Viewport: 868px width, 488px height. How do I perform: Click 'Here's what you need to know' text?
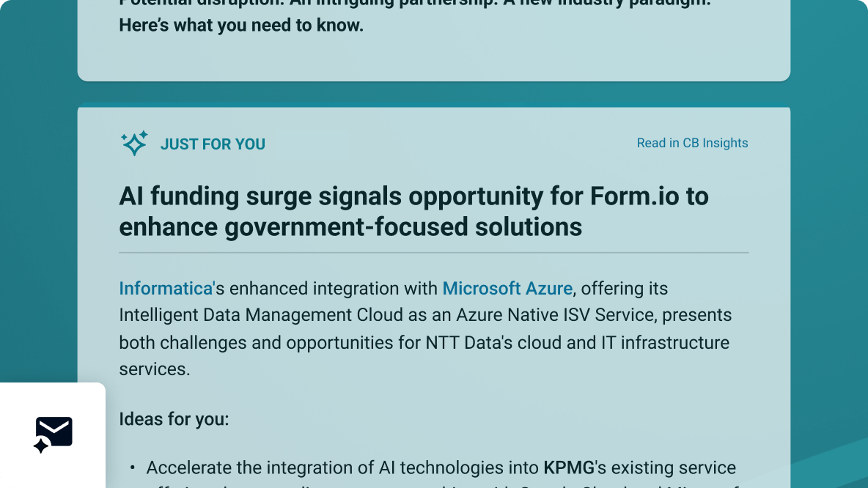point(240,26)
